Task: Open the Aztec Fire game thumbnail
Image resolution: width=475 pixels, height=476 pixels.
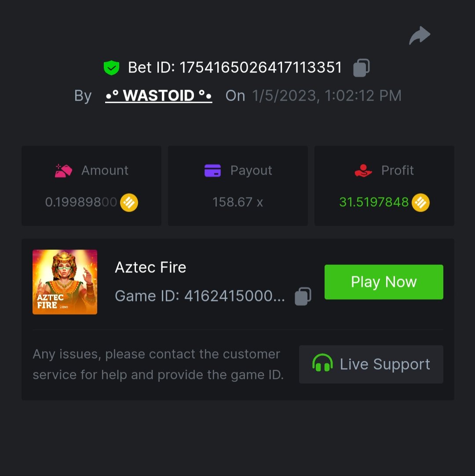Action: 65,282
